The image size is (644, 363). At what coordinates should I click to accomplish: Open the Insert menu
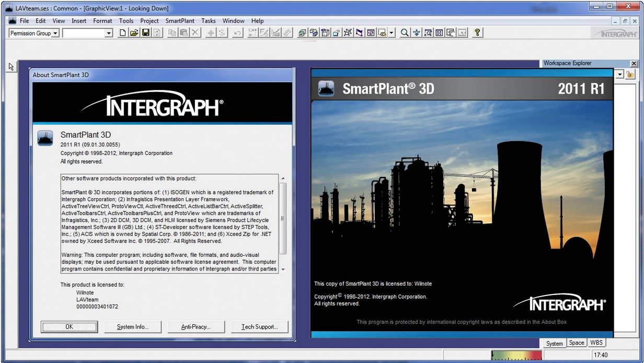(79, 21)
